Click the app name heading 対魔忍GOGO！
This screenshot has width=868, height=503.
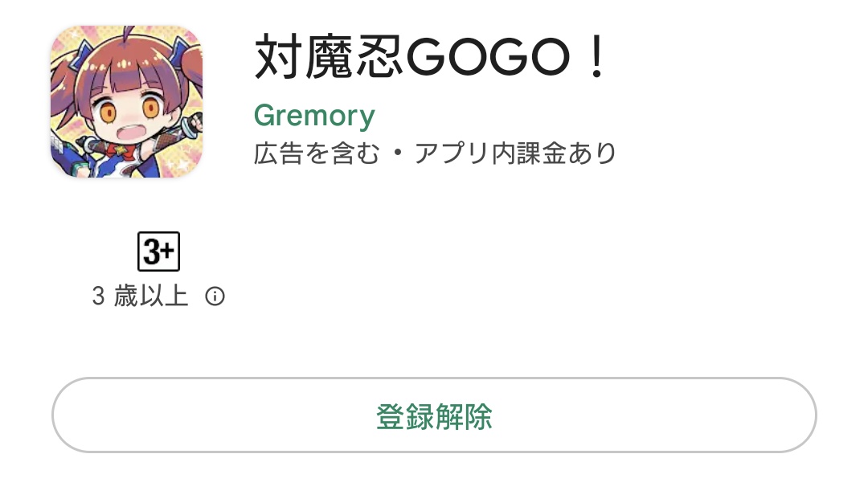[432, 56]
